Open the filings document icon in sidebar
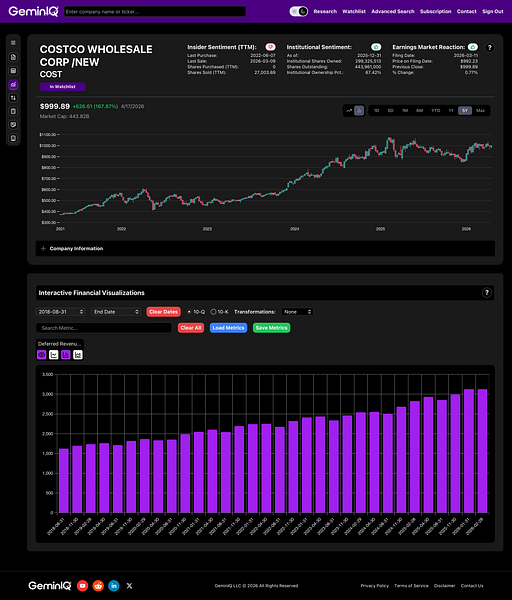The height and width of the screenshot is (600, 512). point(13,57)
